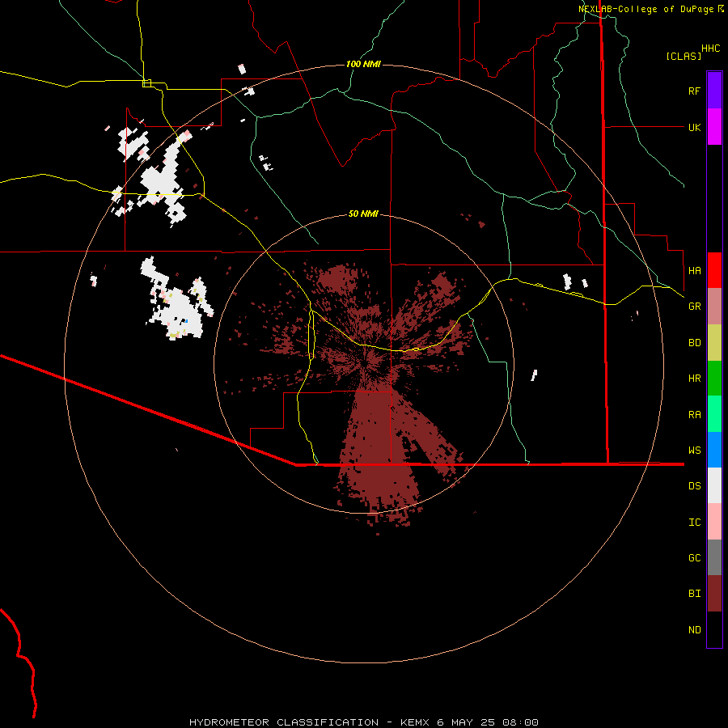Select the BD yellow legend swatch
The image size is (728, 728).
coord(714,343)
